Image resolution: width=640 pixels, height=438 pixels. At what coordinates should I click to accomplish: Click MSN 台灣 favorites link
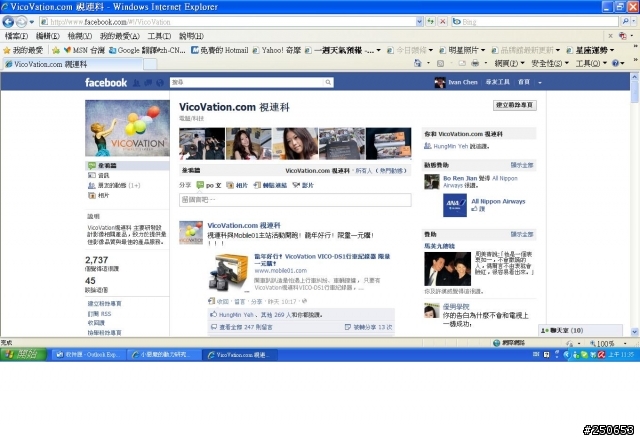(84, 50)
